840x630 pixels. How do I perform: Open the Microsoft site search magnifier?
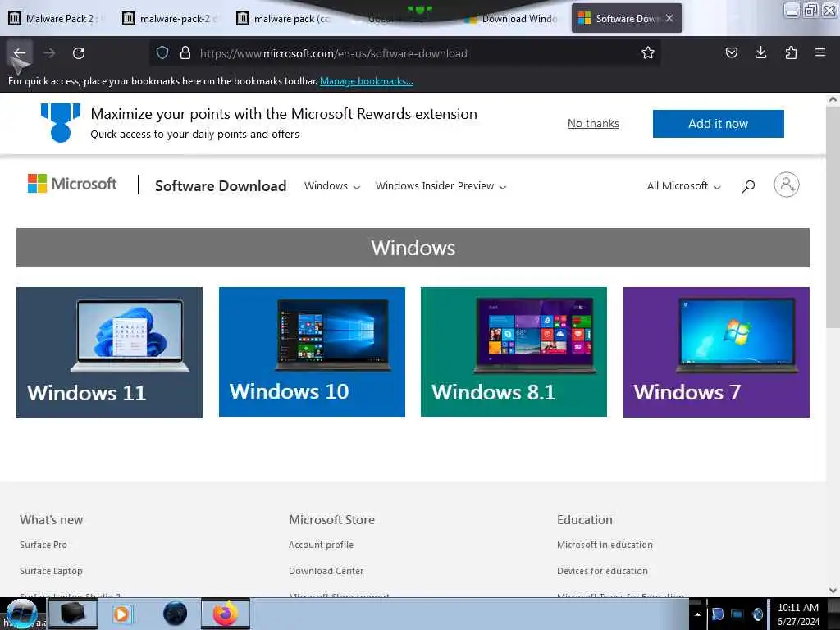[748, 186]
